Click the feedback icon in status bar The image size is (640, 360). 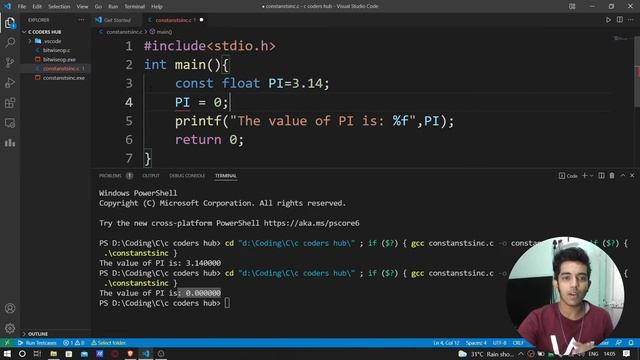tap(619, 343)
